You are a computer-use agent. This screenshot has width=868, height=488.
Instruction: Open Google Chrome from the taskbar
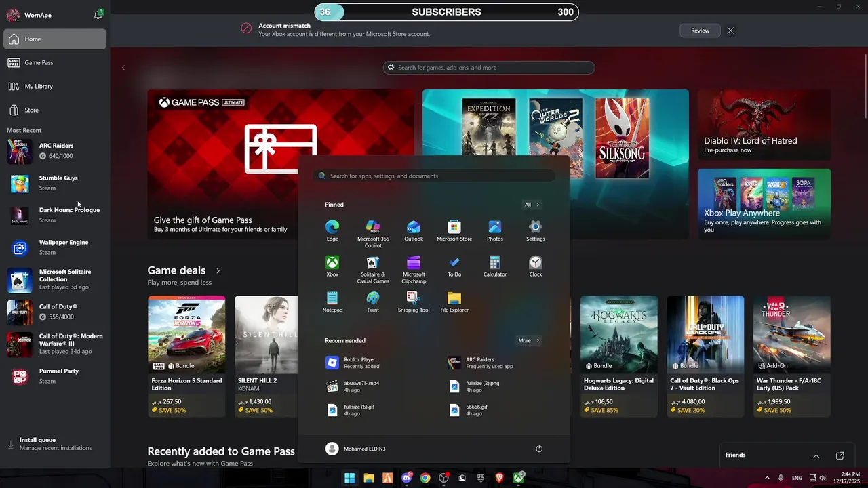[x=425, y=478]
